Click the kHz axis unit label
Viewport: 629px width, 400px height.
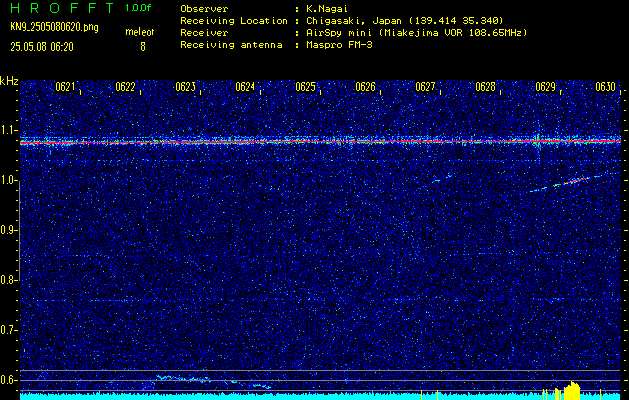pos(9,81)
